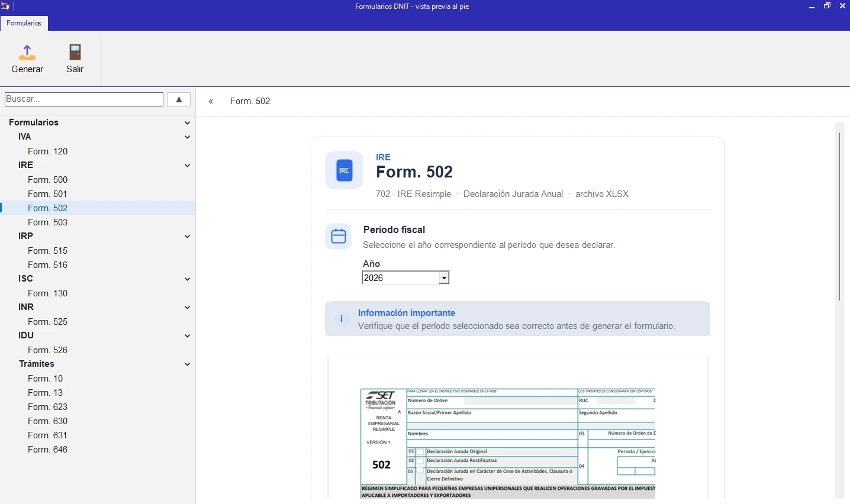
Task: Collapse the IVA group chevron
Action: (x=187, y=137)
